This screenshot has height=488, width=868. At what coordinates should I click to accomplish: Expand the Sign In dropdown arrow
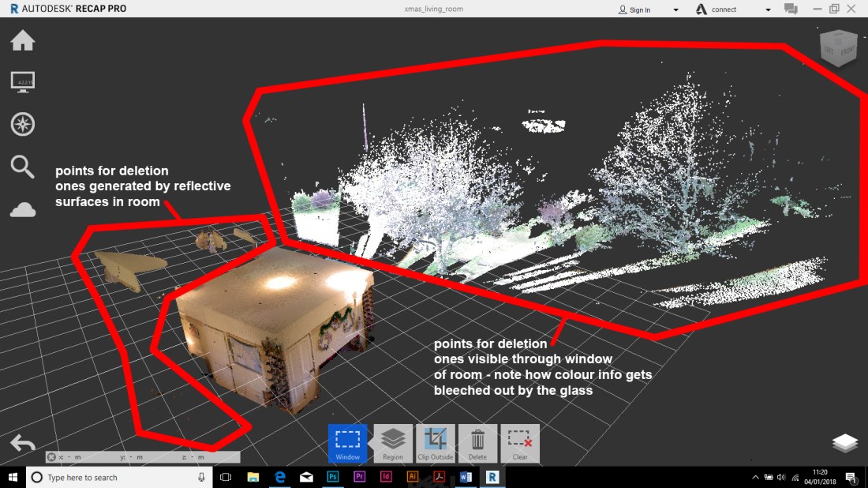tap(675, 9)
